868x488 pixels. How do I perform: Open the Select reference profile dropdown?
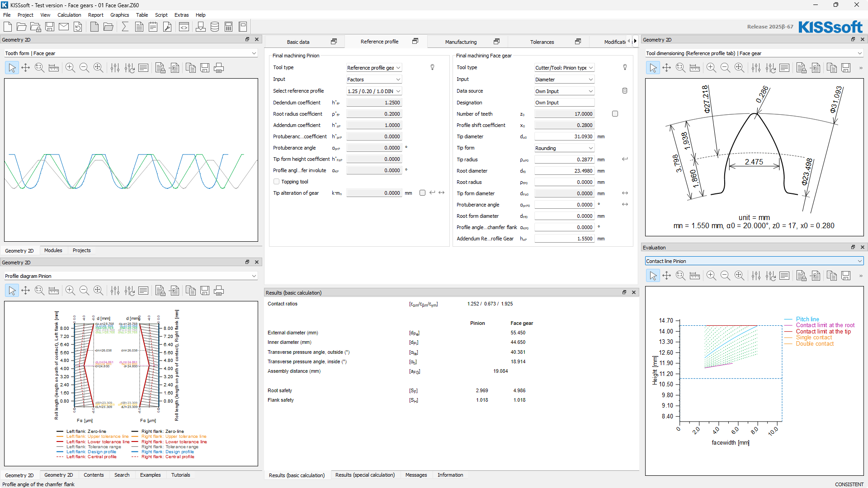374,91
